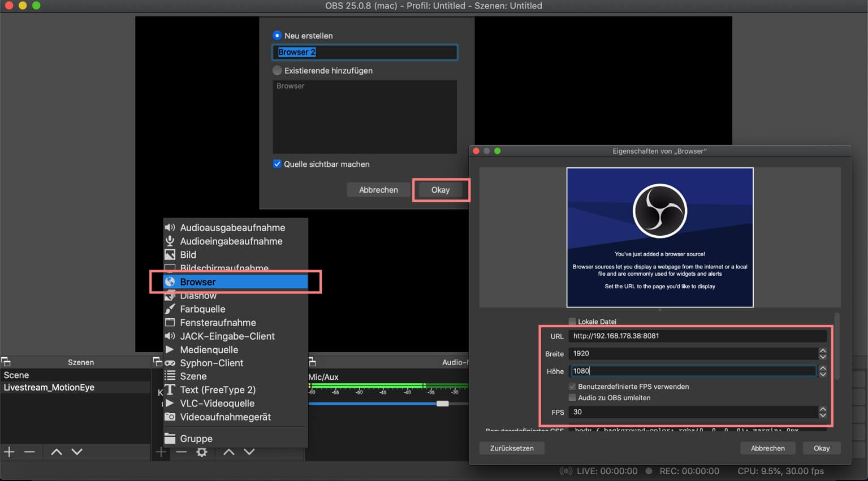The height and width of the screenshot is (481, 868).
Task: Choose Videoaufnahmegerät entry
Action: click(235, 417)
